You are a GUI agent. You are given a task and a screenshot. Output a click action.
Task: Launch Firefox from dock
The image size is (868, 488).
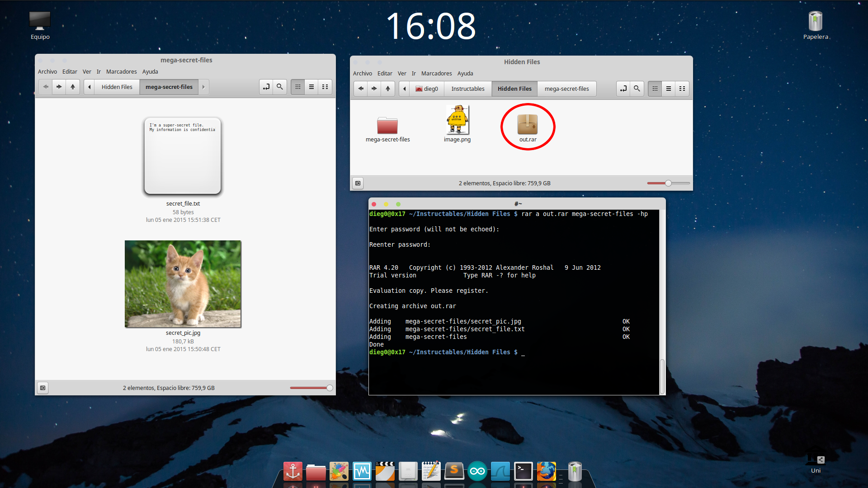[547, 471]
